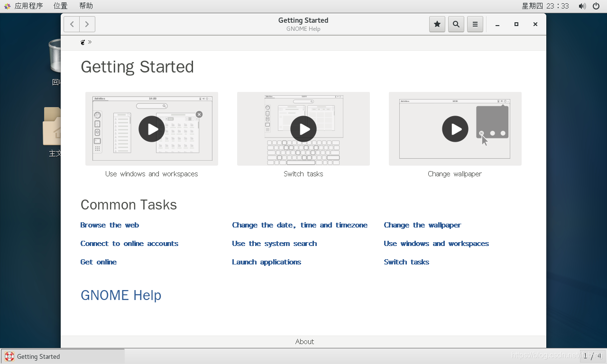The width and height of the screenshot is (607, 364).
Task: Play the Switch tasks video
Action: tap(303, 129)
